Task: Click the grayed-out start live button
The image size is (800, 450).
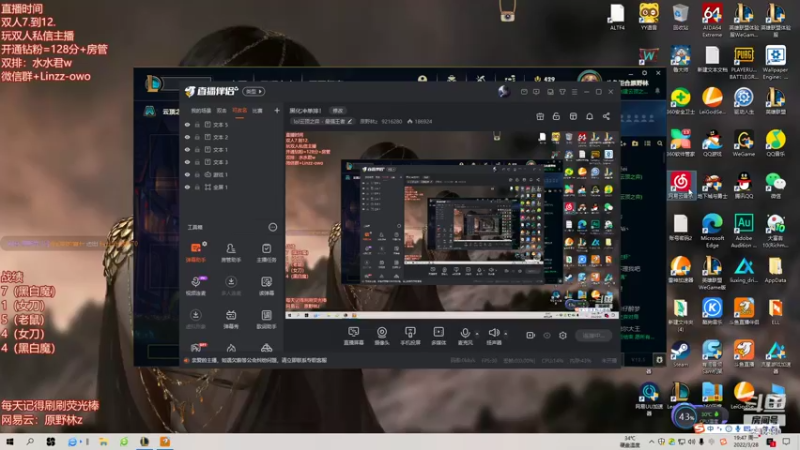Action: point(593,335)
